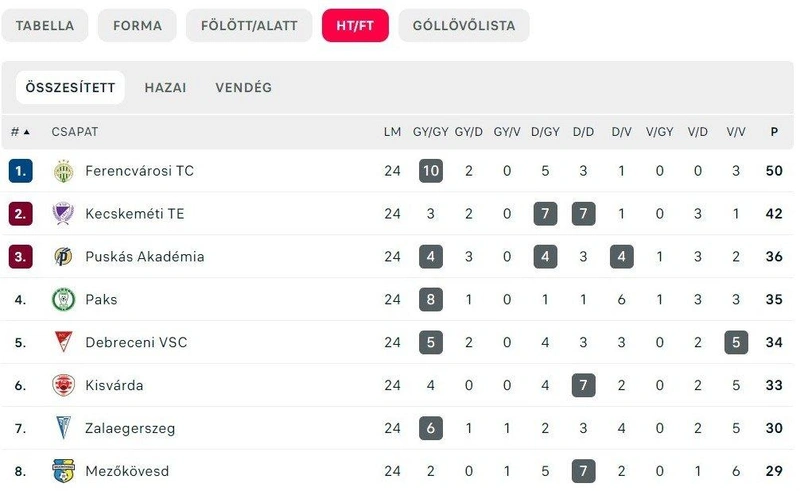
Task: Open the Mezőkövesd team badge
Action: coord(64,471)
